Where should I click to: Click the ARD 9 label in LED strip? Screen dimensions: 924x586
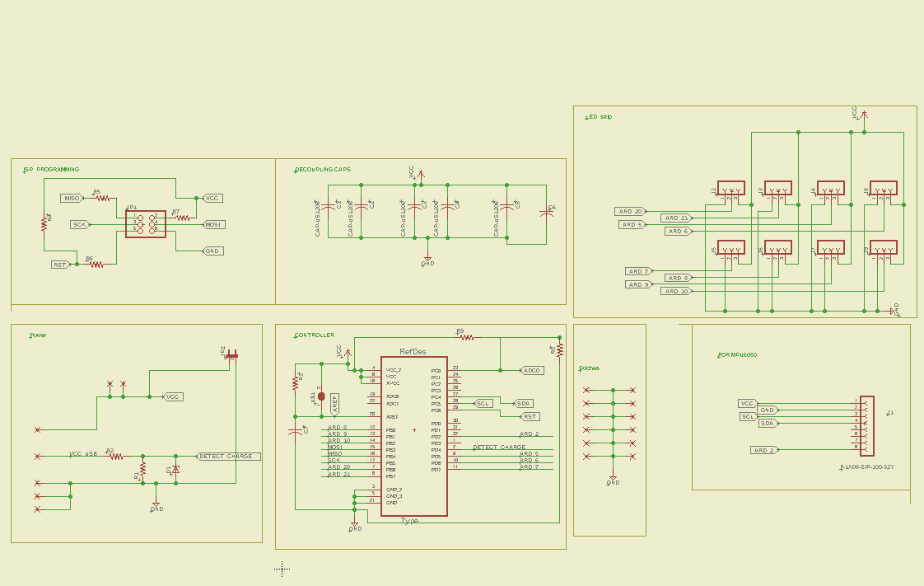point(639,284)
